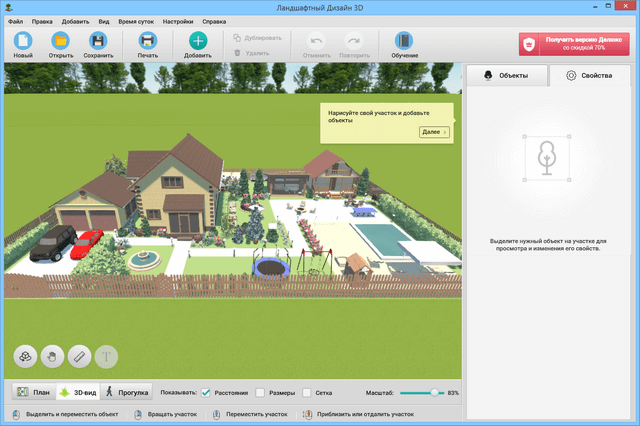640x426 pixels.
Task: Click the round materials tool left of the hand
Action: (25, 355)
